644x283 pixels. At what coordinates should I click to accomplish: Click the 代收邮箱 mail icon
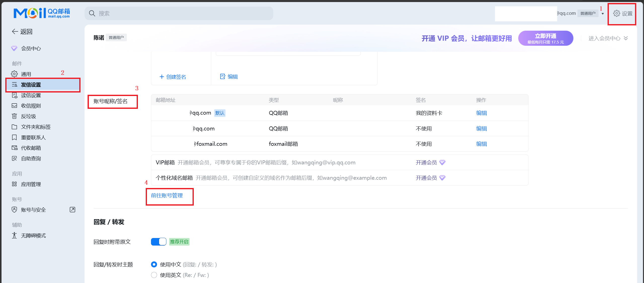click(14, 148)
